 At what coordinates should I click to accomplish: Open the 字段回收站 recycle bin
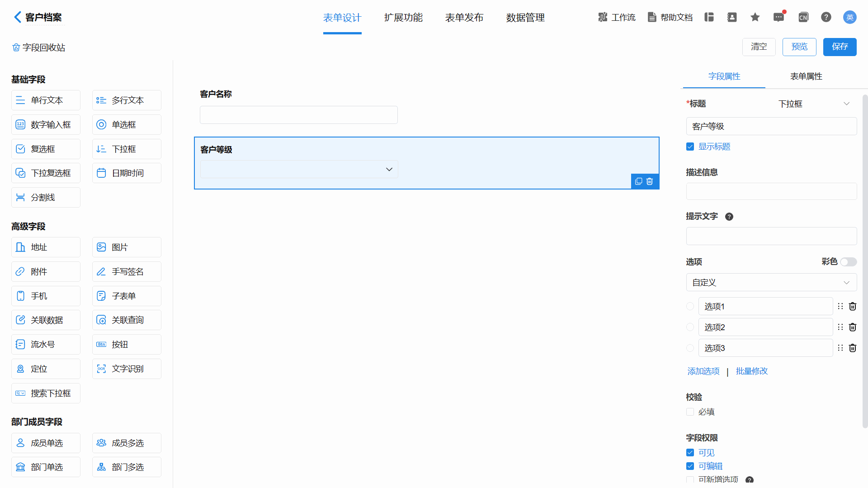[x=38, y=47]
